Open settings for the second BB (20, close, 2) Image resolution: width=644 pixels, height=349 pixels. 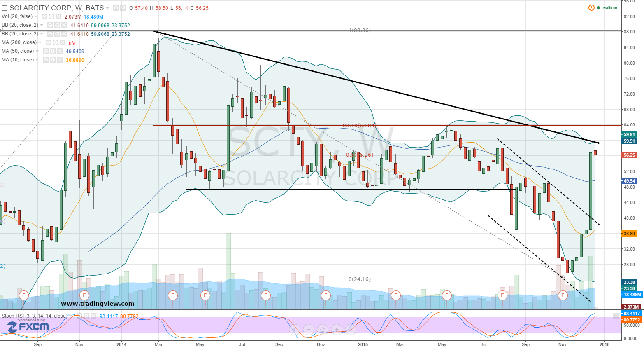tap(58, 34)
